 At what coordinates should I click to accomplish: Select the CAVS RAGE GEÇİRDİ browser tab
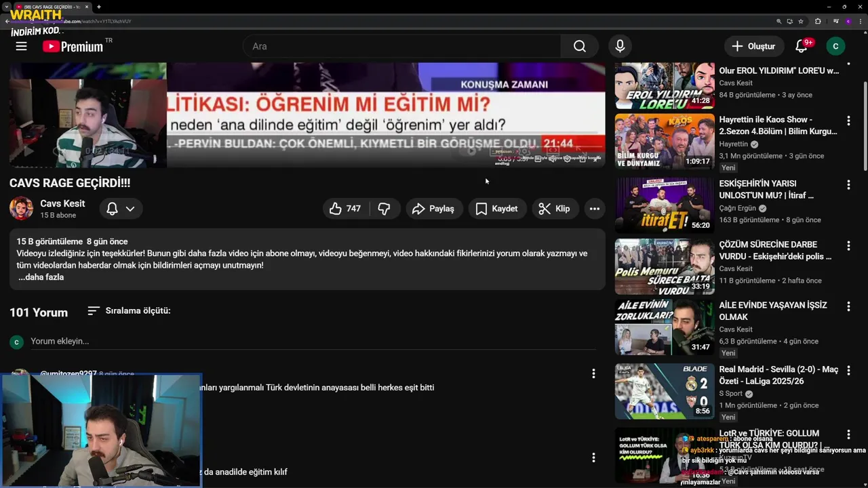coord(52,7)
